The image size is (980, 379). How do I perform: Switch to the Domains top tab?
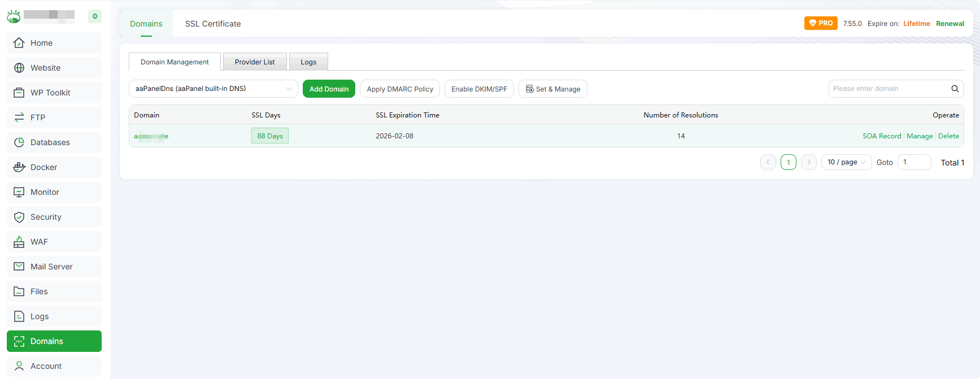(146, 24)
